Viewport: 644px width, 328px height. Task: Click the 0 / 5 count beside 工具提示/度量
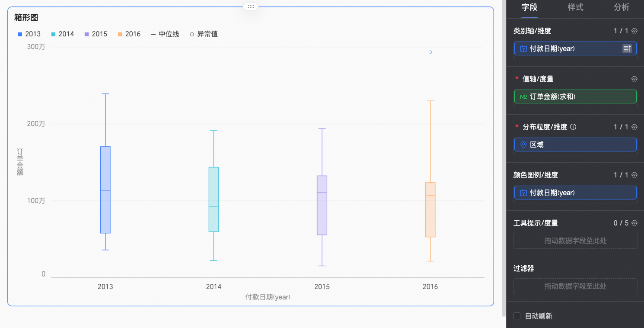(621, 223)
